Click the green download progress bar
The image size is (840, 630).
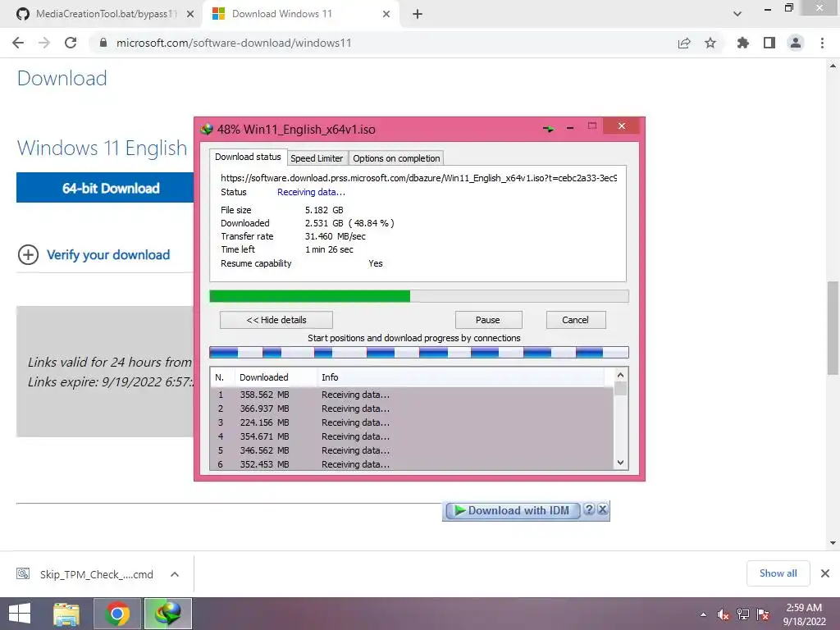pyautogui.click(x=419, y=296)
